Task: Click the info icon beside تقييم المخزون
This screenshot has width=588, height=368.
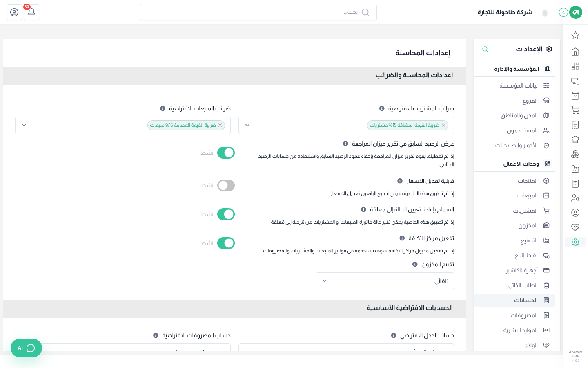Action: (x=415, y=264)
